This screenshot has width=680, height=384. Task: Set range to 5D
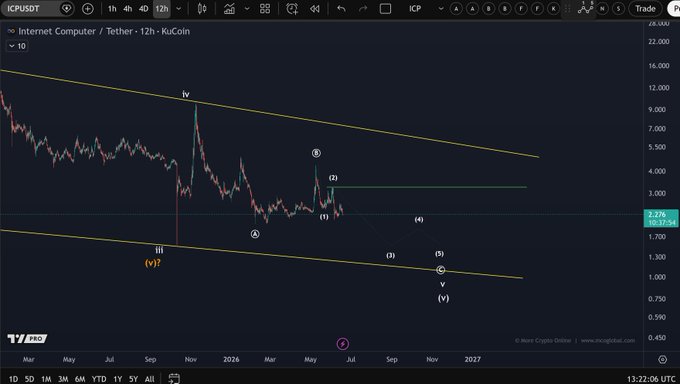click(29, 379)
